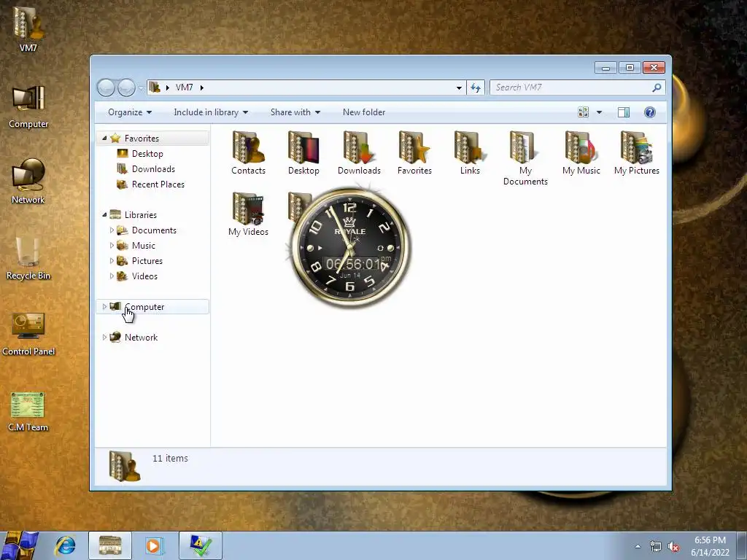Select the Recycle Bin desktop icon
The image size is (747, 560).
tap(28, 257)
